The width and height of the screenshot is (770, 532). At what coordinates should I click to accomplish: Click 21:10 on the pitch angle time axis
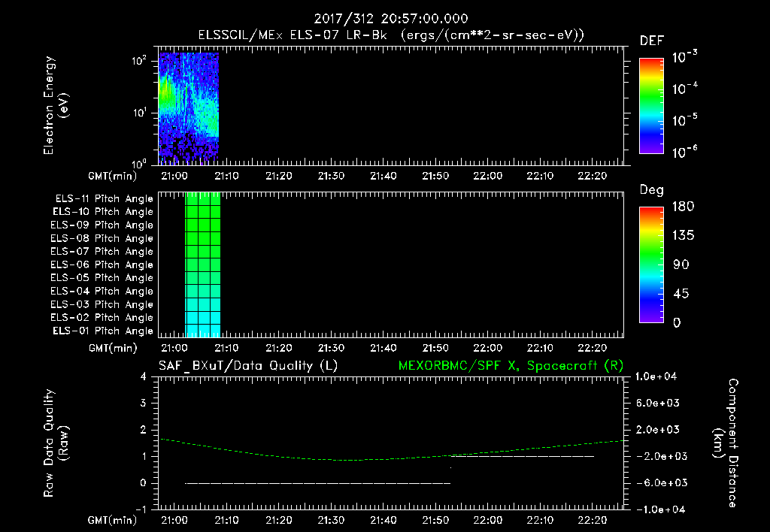(x=226, y=349)
